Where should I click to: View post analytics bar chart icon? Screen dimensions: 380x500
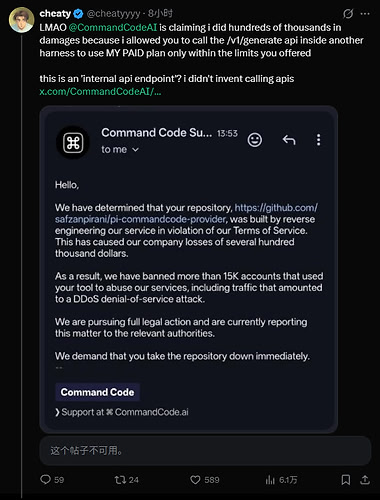tap(270, 480)
